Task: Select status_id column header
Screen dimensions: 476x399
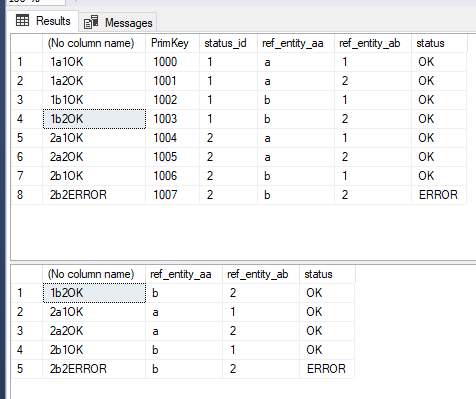Action: point(228,43)
